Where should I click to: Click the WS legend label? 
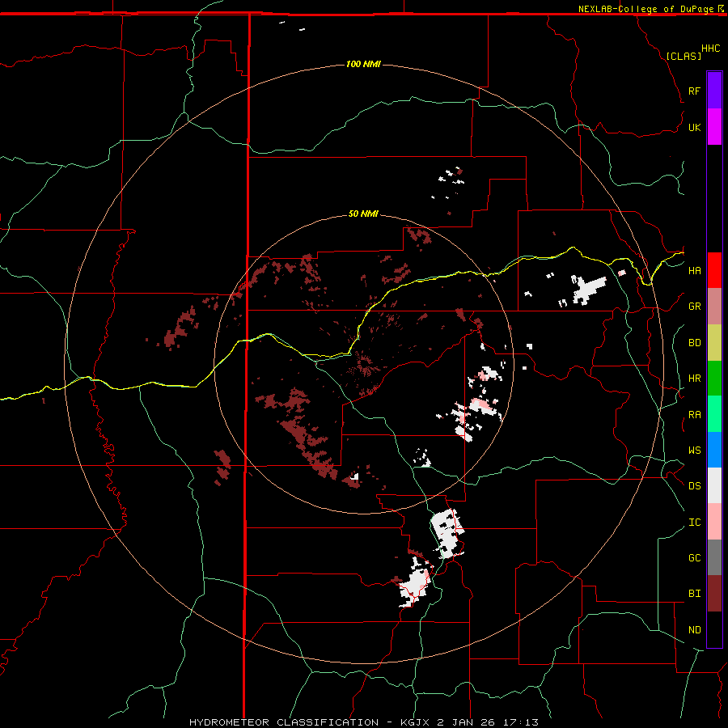coord(694,451)
